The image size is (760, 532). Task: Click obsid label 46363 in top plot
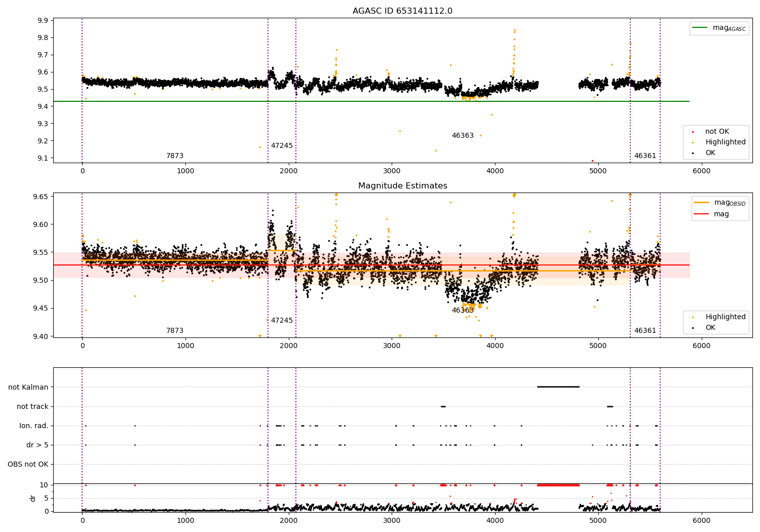pos(463,136)
